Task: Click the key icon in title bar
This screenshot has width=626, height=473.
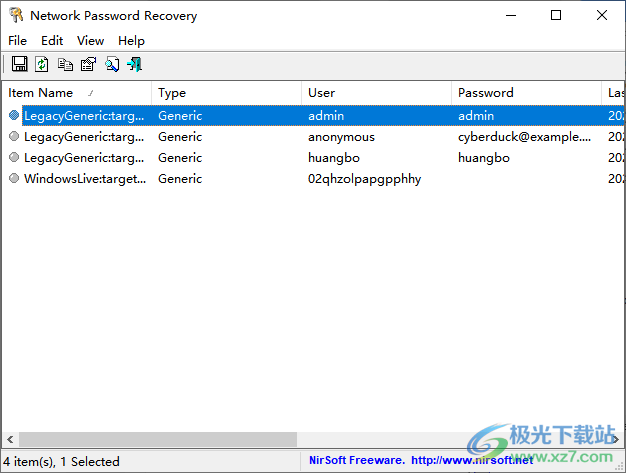Action: coord(16,16)
